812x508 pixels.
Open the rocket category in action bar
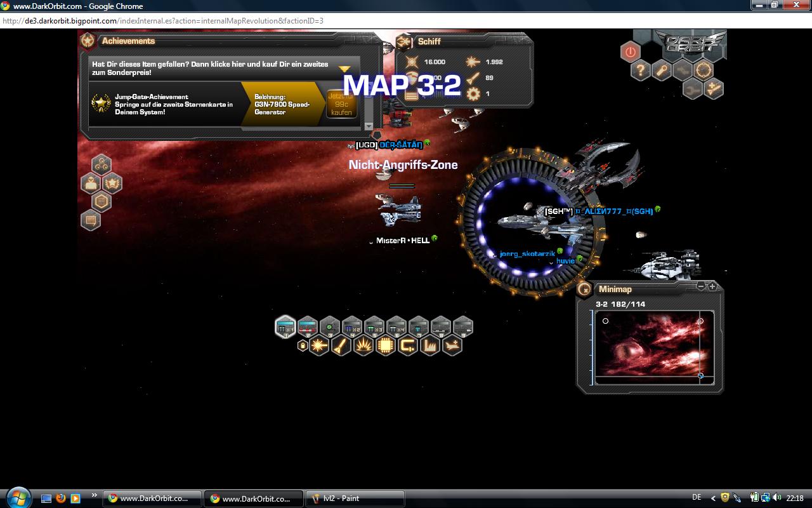click(x=341, y=345)
